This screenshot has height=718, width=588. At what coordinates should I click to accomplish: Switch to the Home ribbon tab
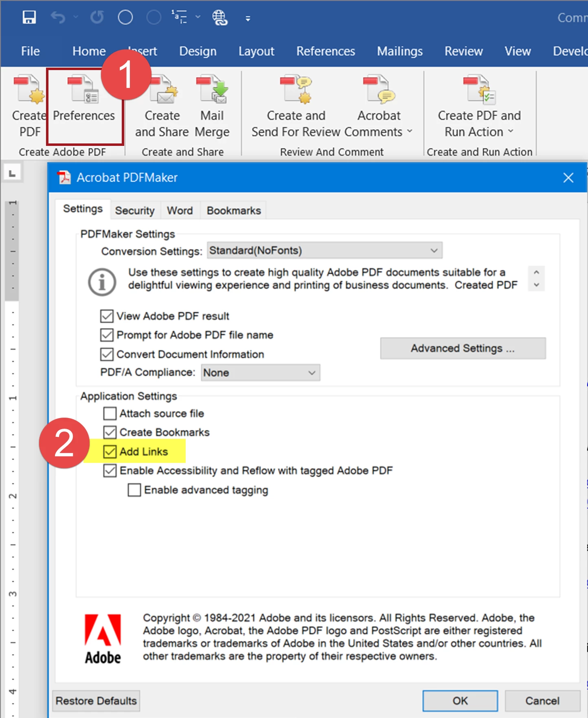(x=89, y=51)
